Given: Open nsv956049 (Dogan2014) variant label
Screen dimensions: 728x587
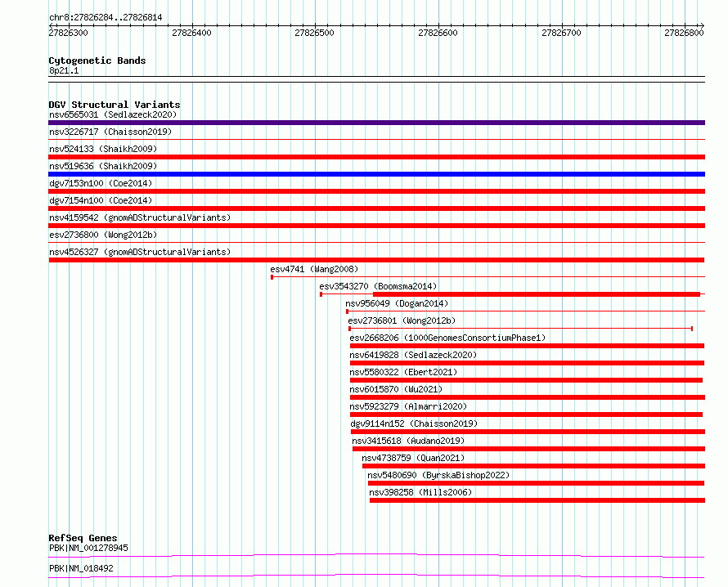Looking at the screenshot, I should tap(397, 303).
